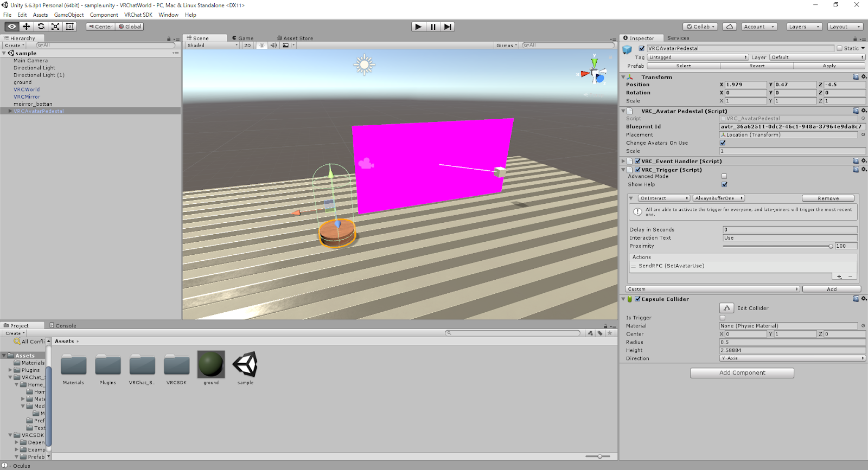Toggle the Static checkbox
The image size is (868, 470).
pos(840,48)
